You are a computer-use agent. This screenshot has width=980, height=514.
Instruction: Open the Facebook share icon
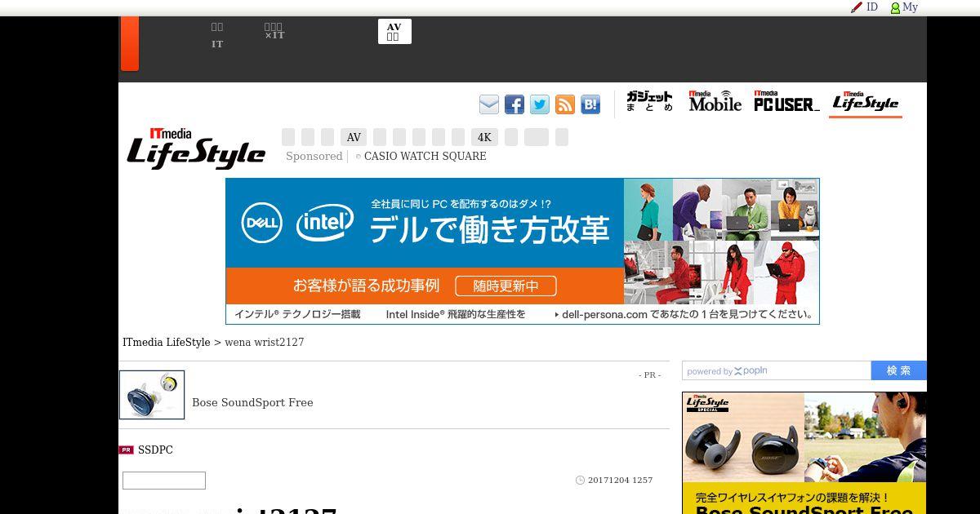point(514,104)
